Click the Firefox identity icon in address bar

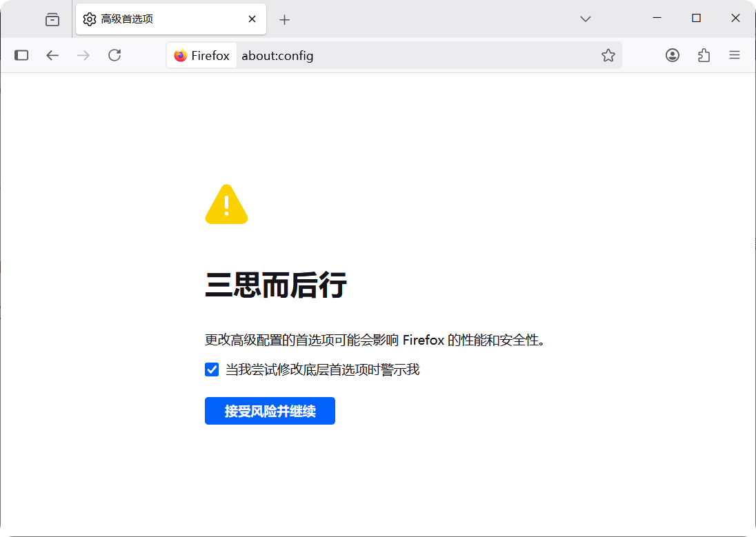click(201, 56)
